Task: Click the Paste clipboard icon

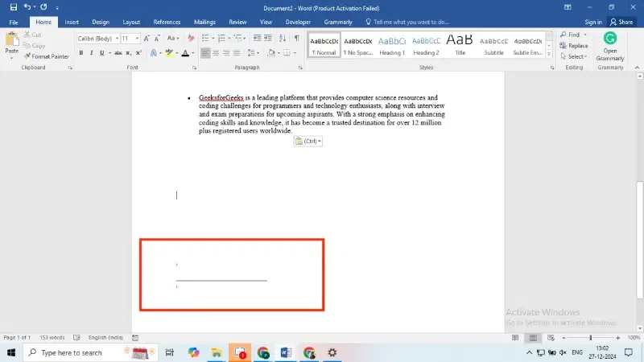Action: [12, 39]
